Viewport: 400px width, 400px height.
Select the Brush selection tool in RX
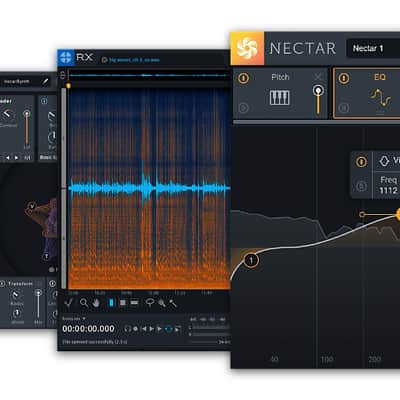click(162, 303)
